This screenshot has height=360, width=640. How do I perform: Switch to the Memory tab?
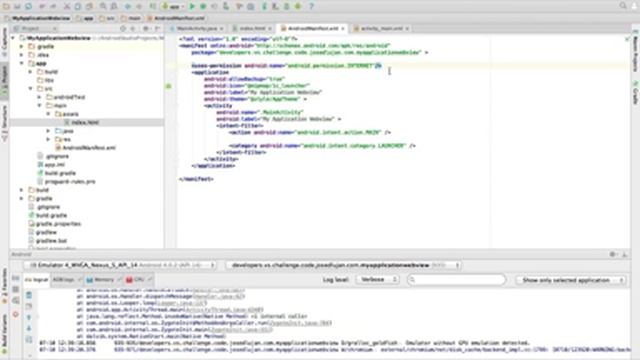click(x=103, y=280)
